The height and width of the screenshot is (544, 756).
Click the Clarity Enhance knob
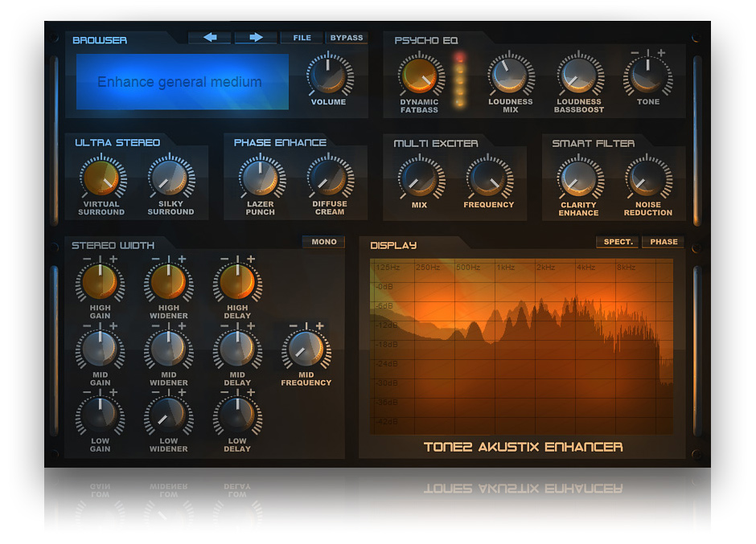click(x=578, y=178)
